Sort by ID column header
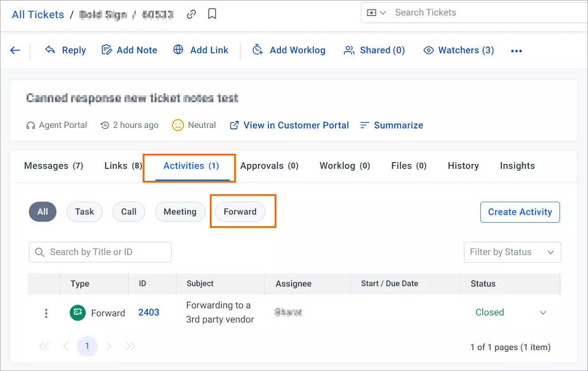 pos(142,283)
